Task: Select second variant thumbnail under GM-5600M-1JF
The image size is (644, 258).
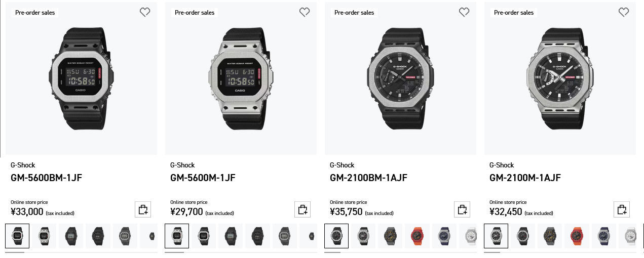Action: (x=203, y=236)
